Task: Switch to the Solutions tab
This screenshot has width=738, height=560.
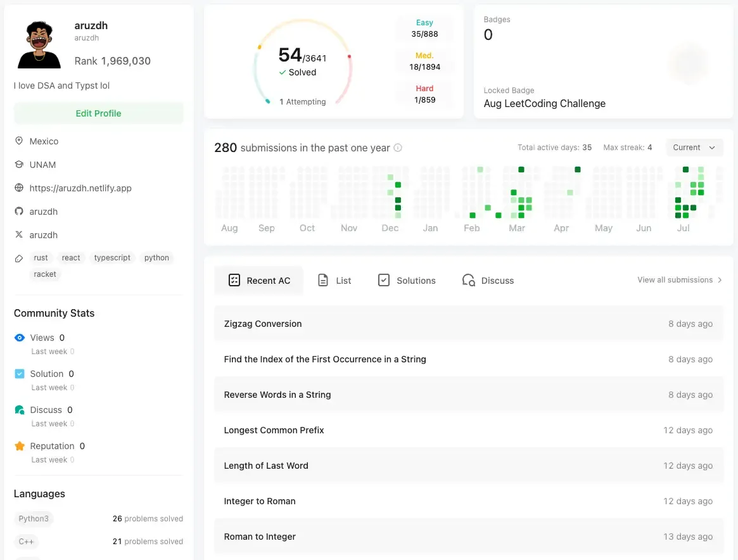Action: point(406,280)
